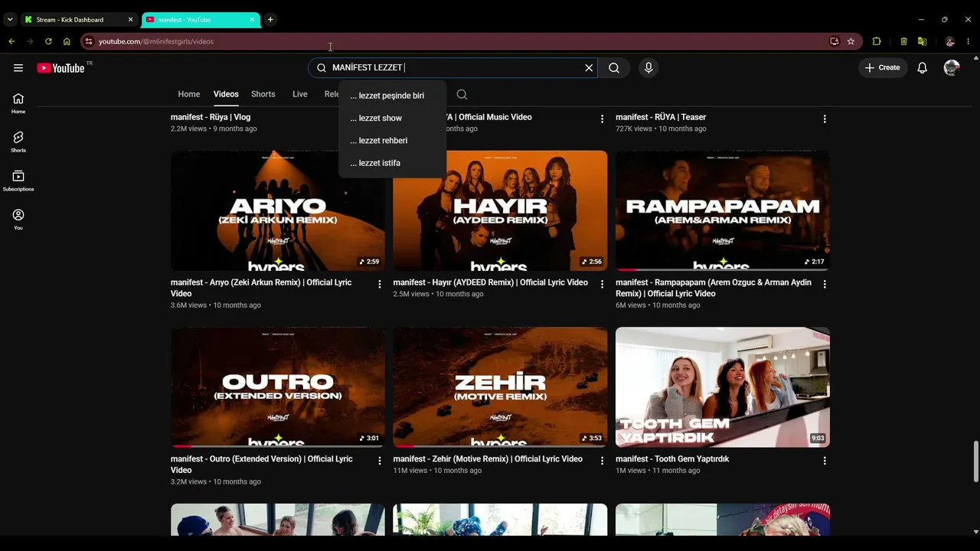
Task: Open options for the Official Music Video
Action: tap(602, 119)
